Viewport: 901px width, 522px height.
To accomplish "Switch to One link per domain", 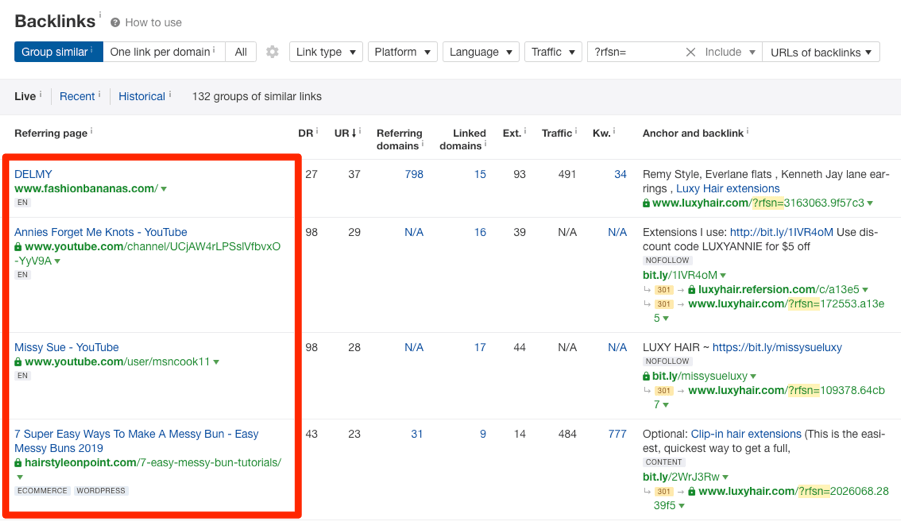I will pos(163,52).
